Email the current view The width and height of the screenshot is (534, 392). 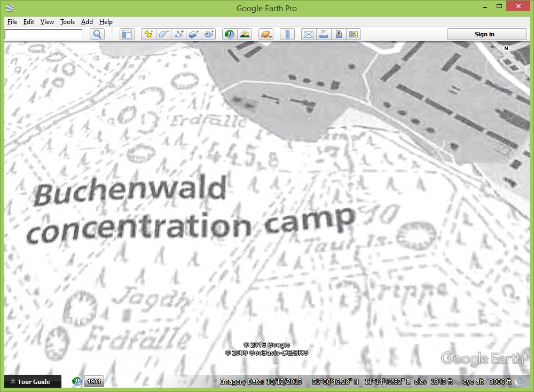308,34
